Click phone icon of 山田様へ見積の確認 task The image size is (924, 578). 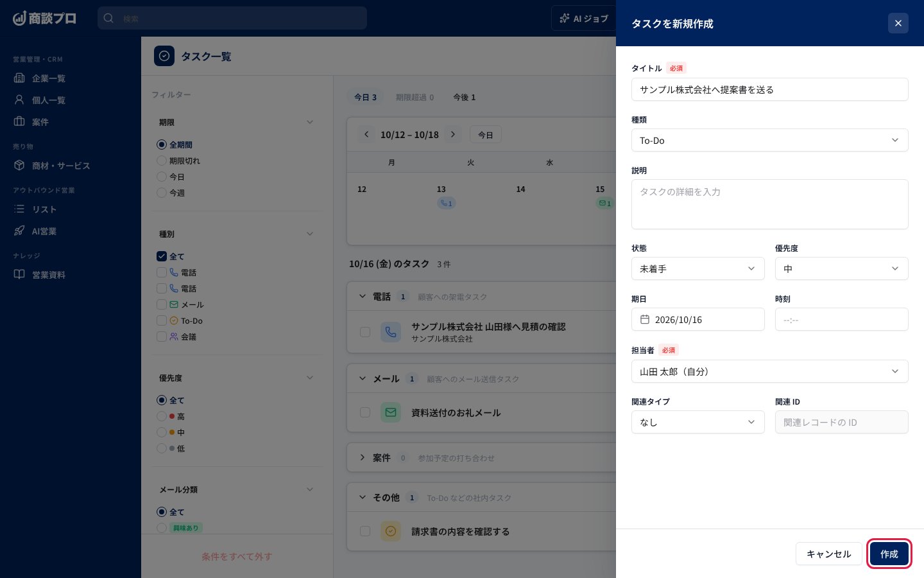click(x=391, y=332)
